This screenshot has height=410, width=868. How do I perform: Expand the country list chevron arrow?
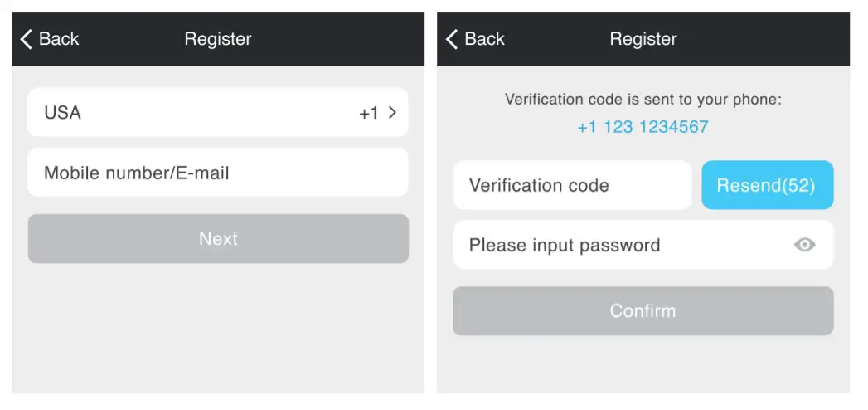pyautogui.click(x=393, y=113)
